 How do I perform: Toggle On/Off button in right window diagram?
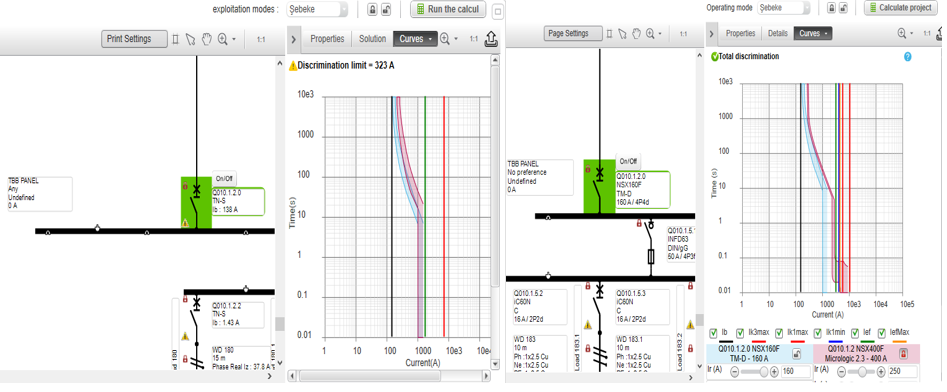coord(628,161)
